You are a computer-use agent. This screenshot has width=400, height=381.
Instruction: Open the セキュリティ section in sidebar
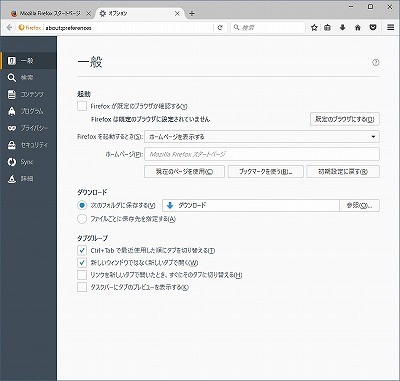point(28,145)
